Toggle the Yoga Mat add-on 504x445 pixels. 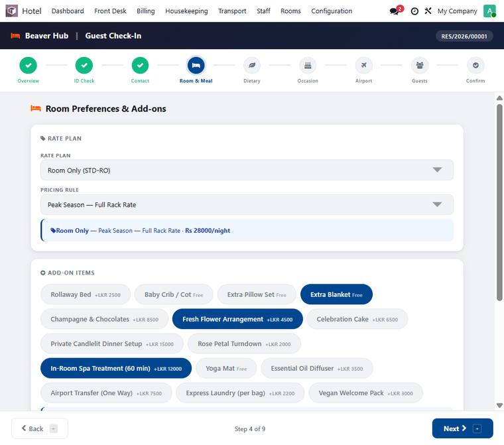(226, 369)
